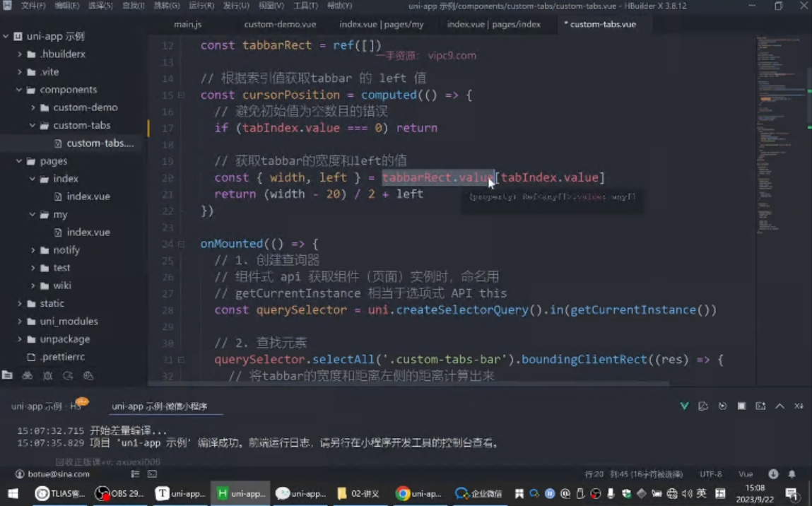The width and height of the screenshot is (812, 506).
Task: Collapse the console panel with the up chevron
Action: [x=779, y=406]
